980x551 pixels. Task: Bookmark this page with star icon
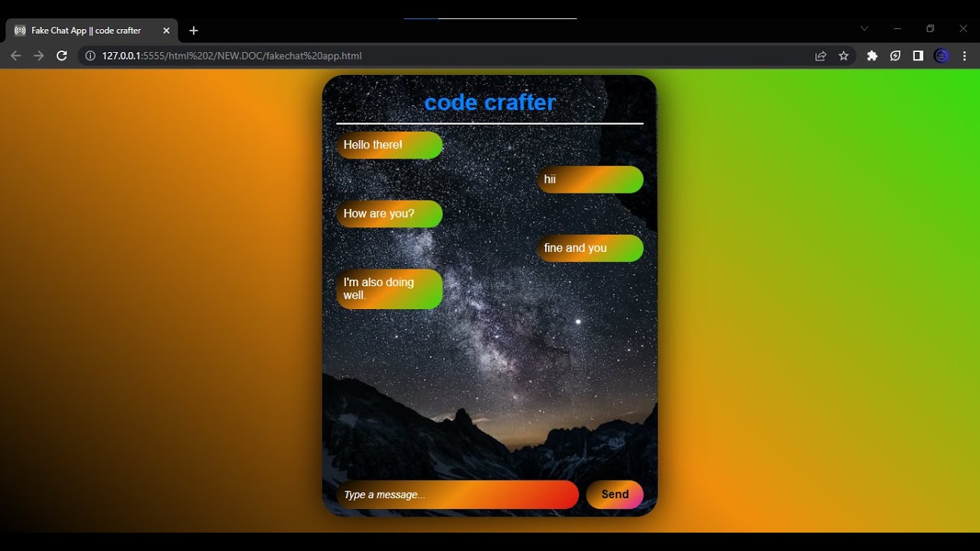844,56
